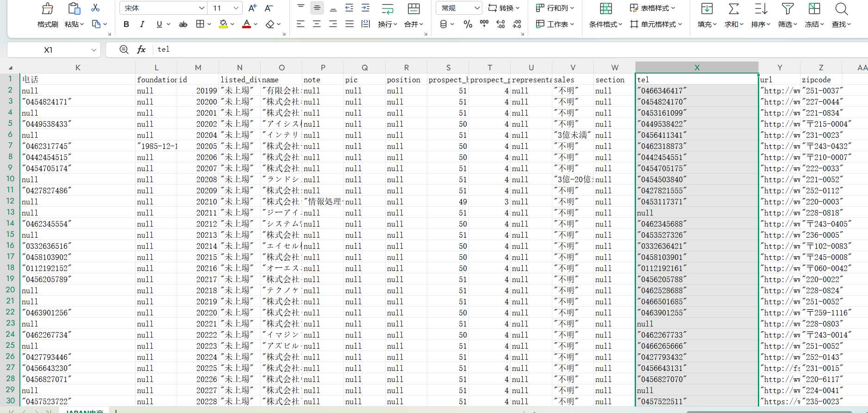Open the Table Style (表格样式) menu
This screenshot has height=413, width=868.
[x=652, y=8]
